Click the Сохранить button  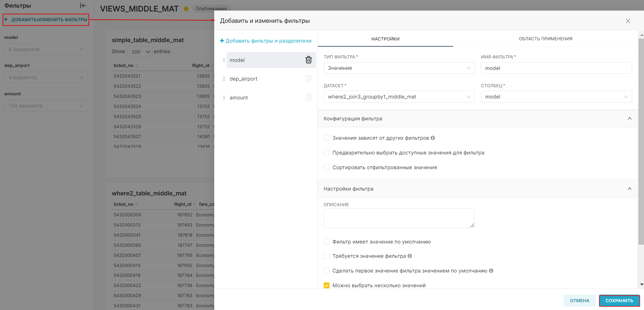[619, 301]
